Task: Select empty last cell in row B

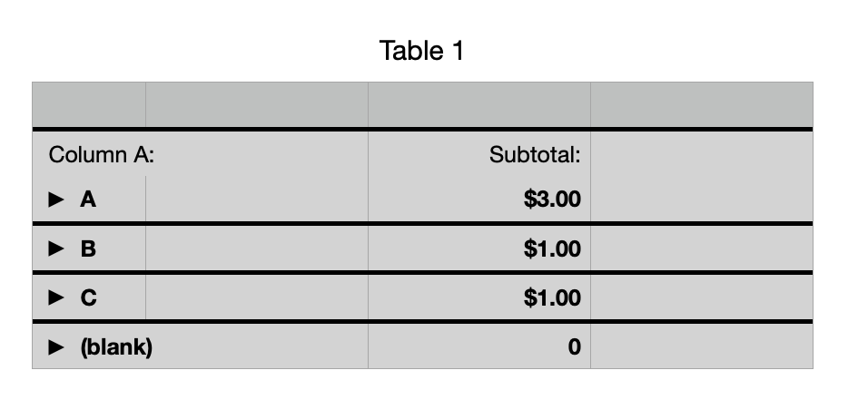Action: pyautogui.click(x=702, y=248)
